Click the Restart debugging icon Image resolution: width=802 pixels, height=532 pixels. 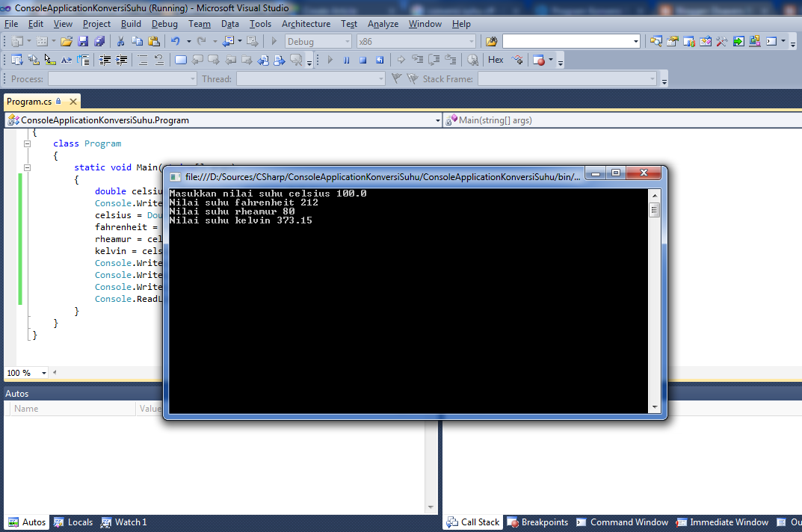[380, 60]
